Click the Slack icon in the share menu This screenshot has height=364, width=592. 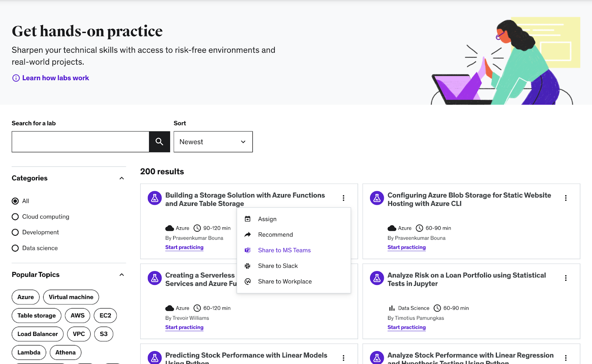(x=248, y=266)
